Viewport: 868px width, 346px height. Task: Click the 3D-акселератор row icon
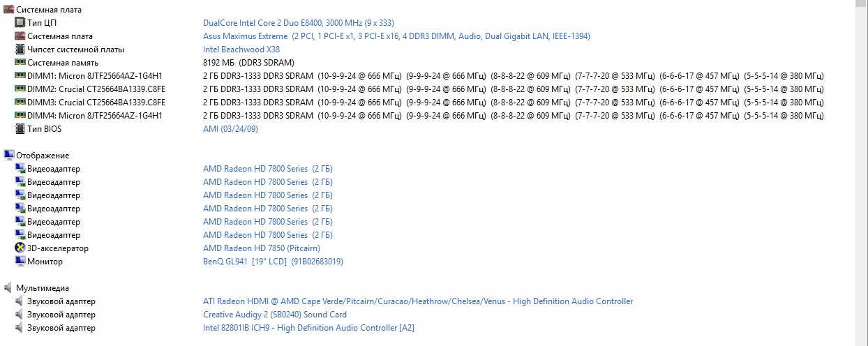click(20, 248)
